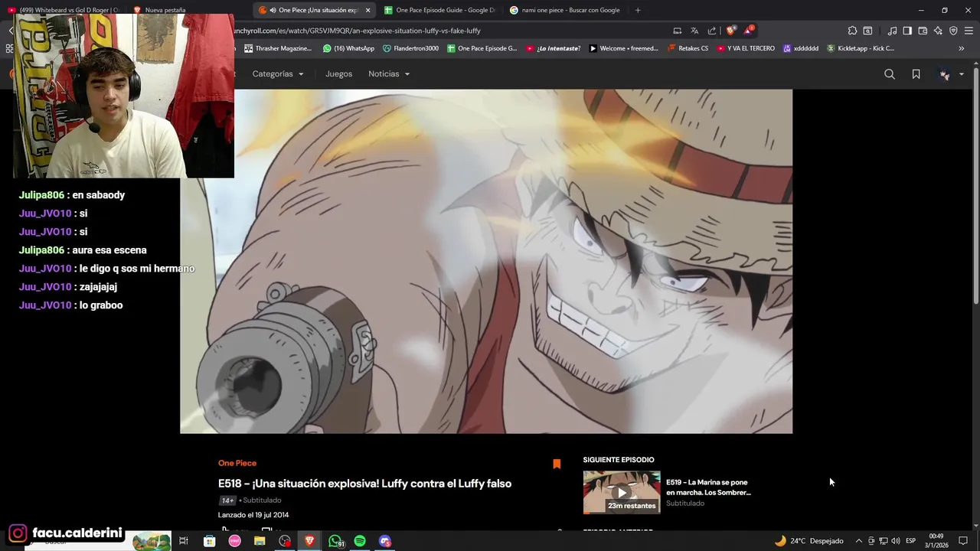Open osu! pink taskbar icon
Screen dimensions: 980x551
234,541
